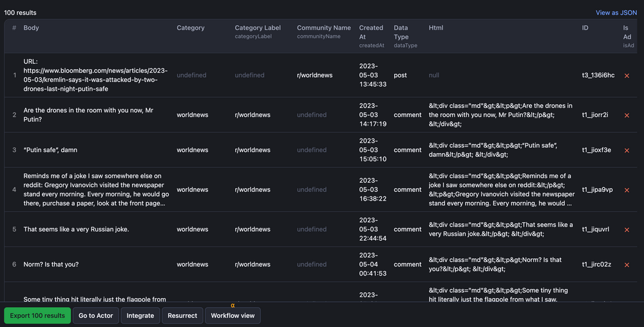Select the t3_136i6hc ID cell
The width and height of the screenshot is (644, 327).
tap(598, 75)
